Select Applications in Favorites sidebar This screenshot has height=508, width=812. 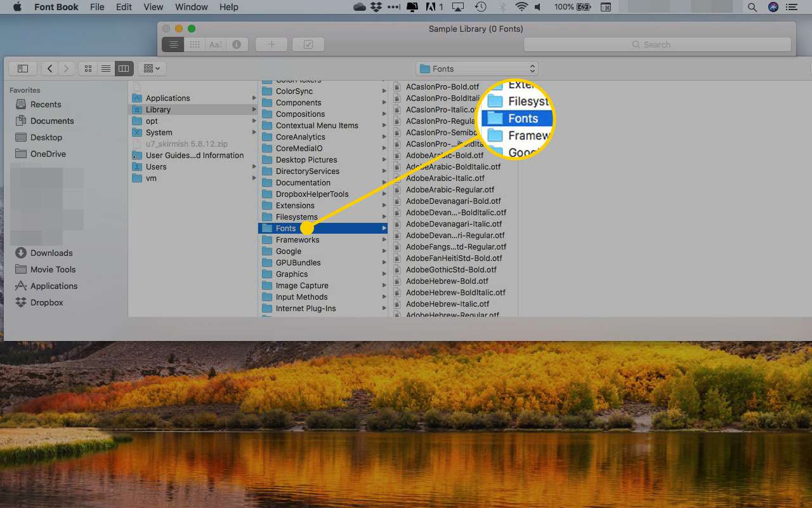pyautogui.click(x=54, y=286)
